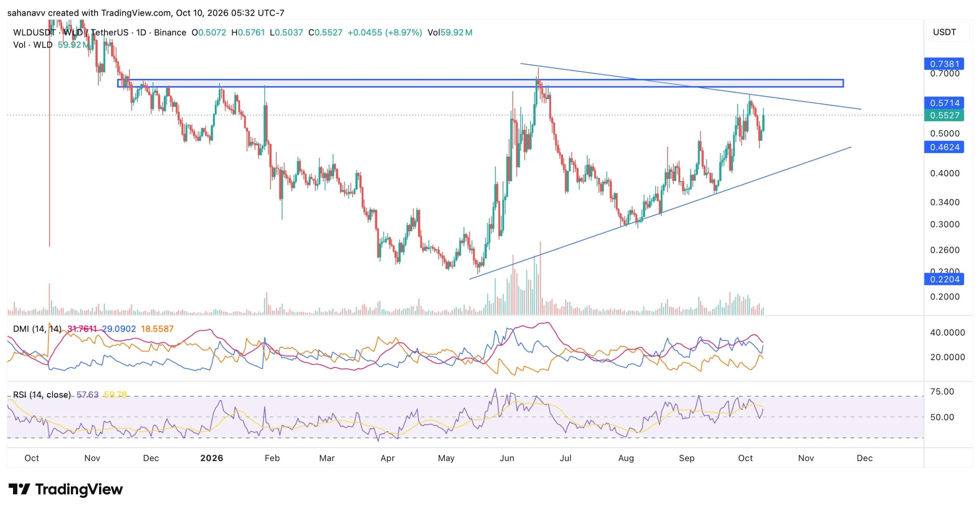This screenshot has height=511, width=980.
Task: Click the Aug label on time axis
Action: click(626, 458)
